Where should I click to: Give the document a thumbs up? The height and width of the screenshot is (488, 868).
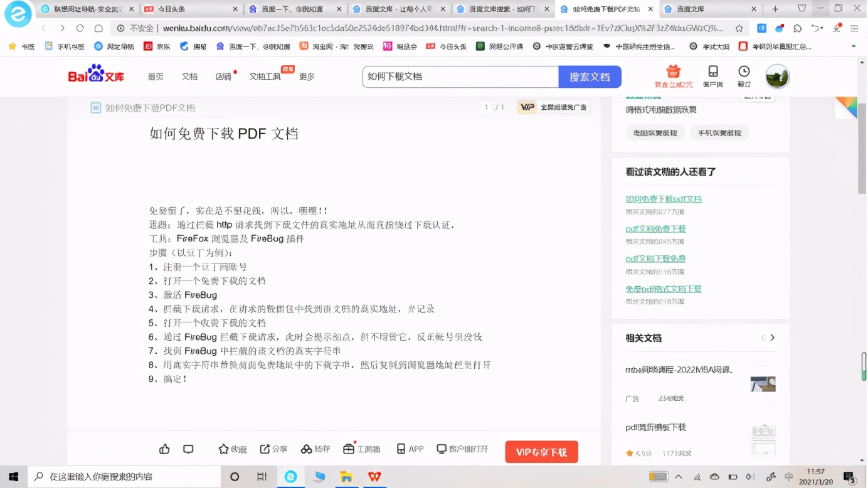(x=164, y=449)
